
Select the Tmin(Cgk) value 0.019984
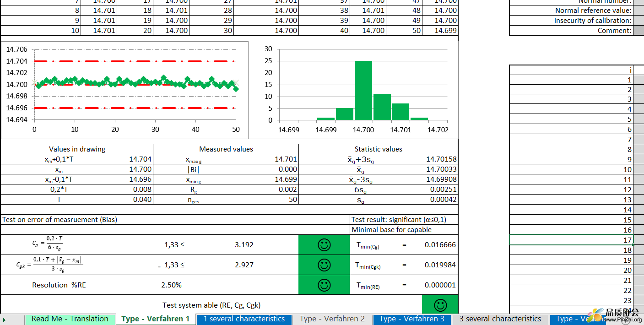click(x=440, y=265)
